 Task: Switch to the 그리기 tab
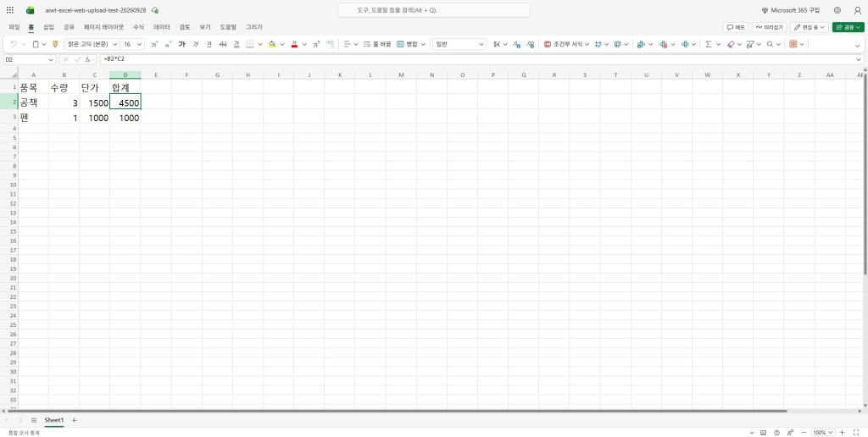pyautogui.click(x=254, y=26)
